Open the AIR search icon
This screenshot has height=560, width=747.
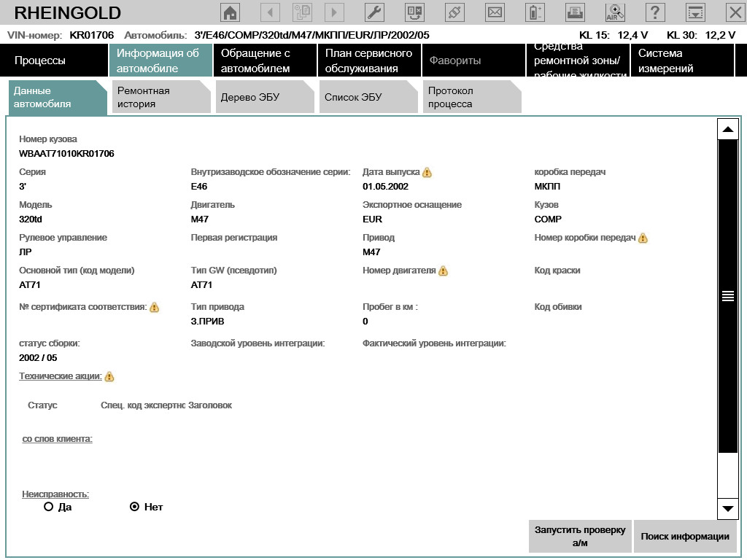tap(615, 12)
